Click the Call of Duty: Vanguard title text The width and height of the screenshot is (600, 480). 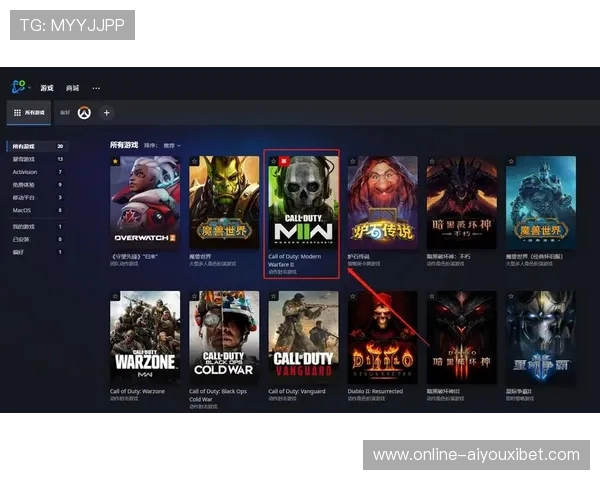pos(297,391)
